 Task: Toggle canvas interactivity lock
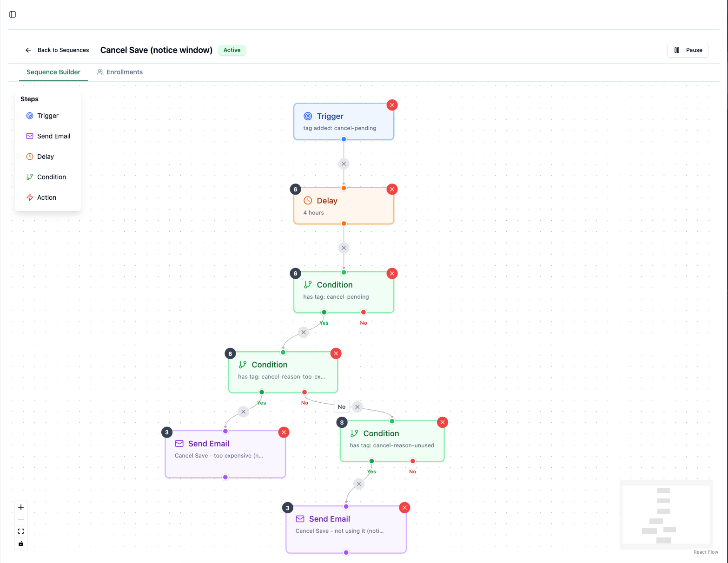coord(21,543)
